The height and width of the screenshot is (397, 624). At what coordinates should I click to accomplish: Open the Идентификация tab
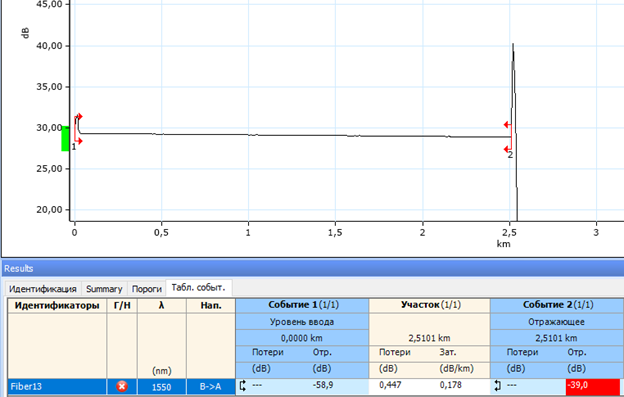click(43, 288)
